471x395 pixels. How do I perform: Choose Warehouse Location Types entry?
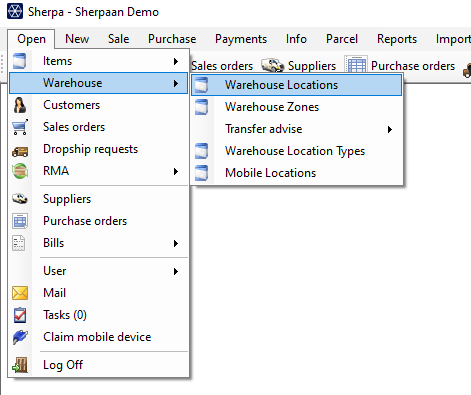297,151
